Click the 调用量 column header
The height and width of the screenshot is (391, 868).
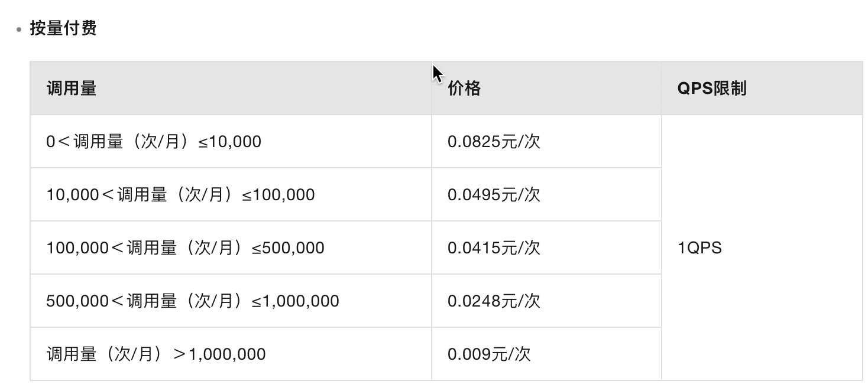(x=71, y=89)
